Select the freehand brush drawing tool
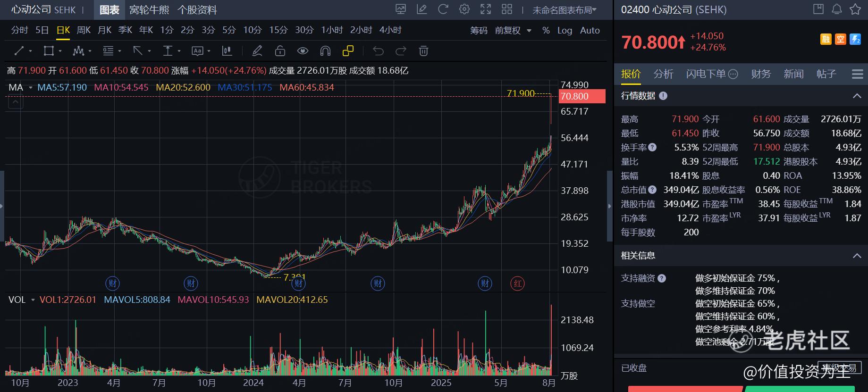Screen dimensions: 868x392 tap(257, 50)
